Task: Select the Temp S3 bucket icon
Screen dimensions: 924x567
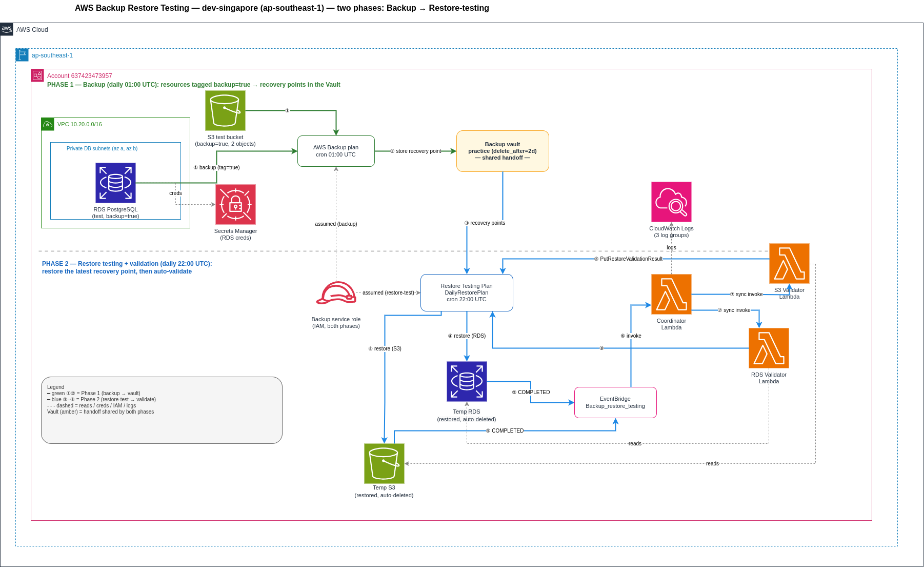Action: tap(384, 463)
